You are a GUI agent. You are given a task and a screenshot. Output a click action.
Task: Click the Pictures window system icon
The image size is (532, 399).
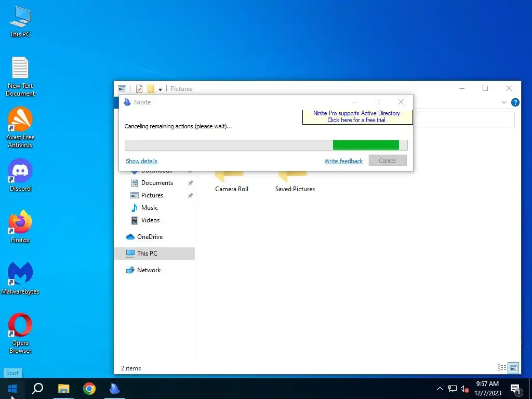click(x=122, y=88)
